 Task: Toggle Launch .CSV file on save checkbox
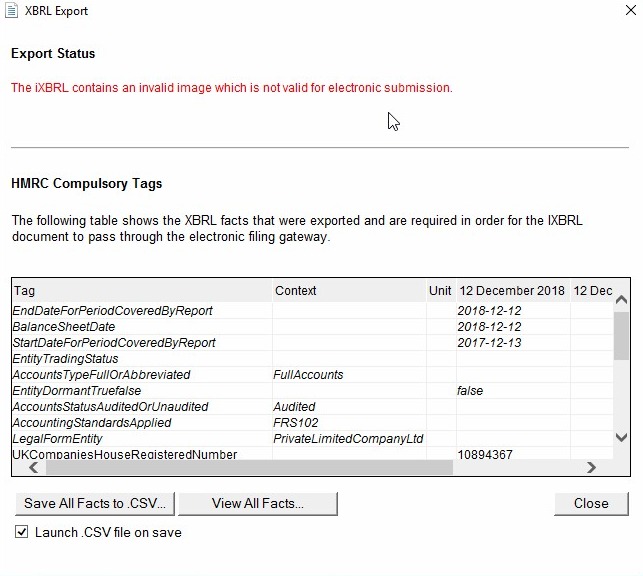22,532
